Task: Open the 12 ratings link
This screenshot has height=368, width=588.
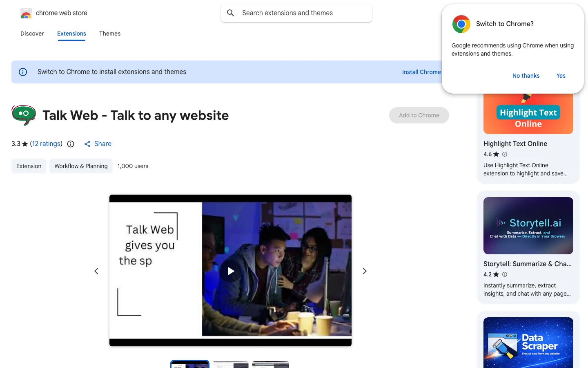Action: coord(46,144)
